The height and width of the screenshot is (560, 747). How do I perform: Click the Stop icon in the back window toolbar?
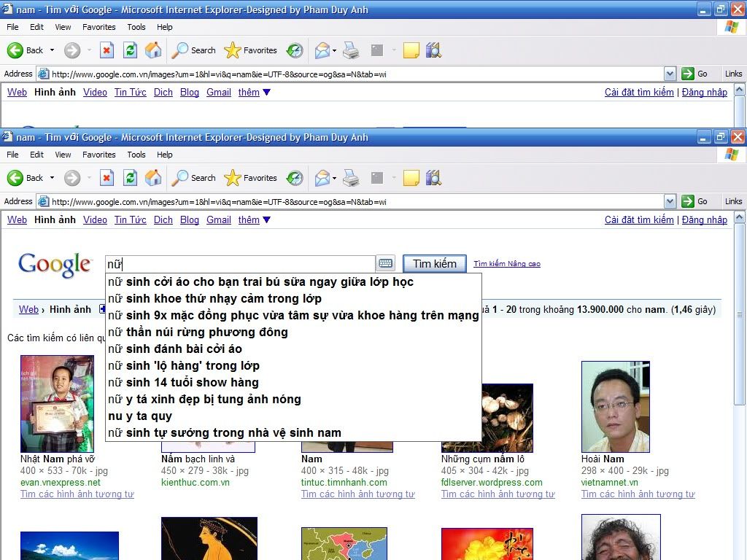coord(107,50)
